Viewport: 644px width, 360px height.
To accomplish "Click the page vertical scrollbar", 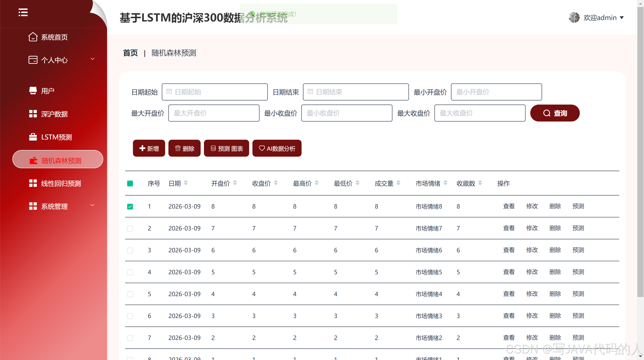I will tap(640, 152).
